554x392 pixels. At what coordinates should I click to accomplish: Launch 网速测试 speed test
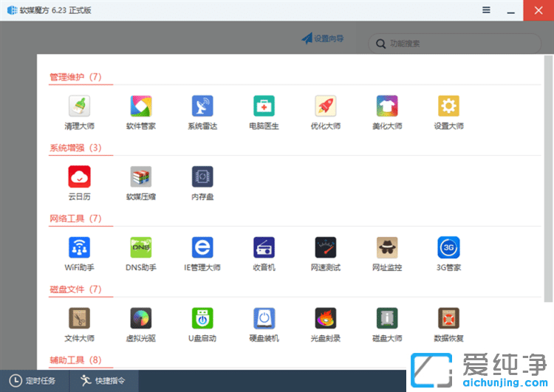326,247
